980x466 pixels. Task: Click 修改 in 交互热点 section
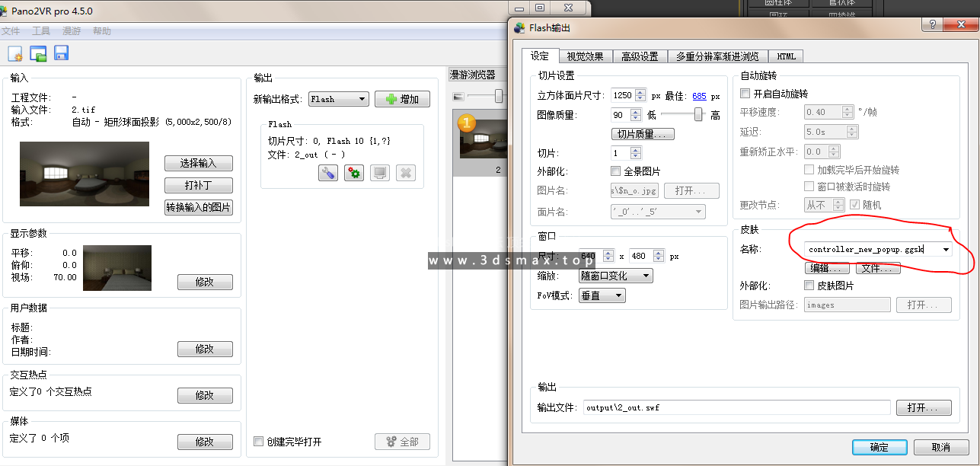point(205,395)
